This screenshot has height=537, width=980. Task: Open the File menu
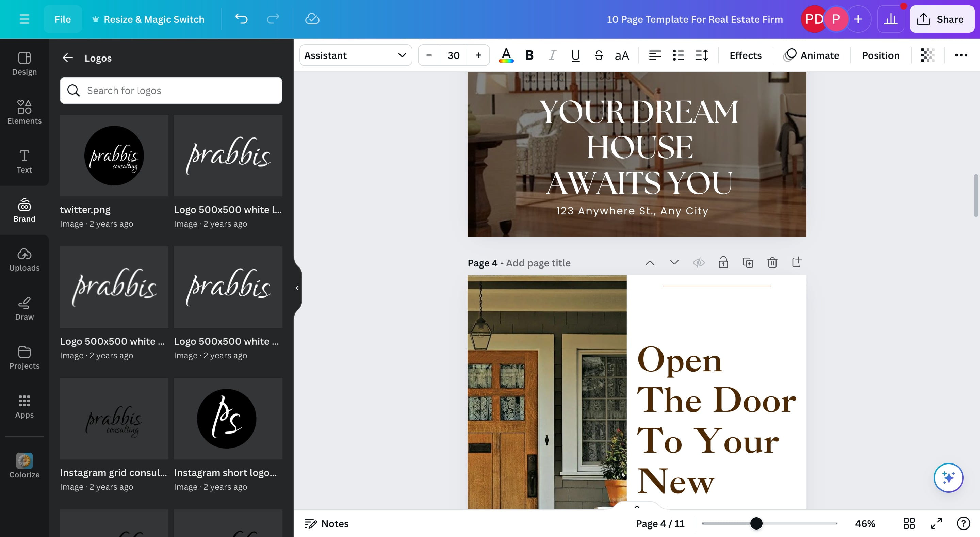pos(62,19)
